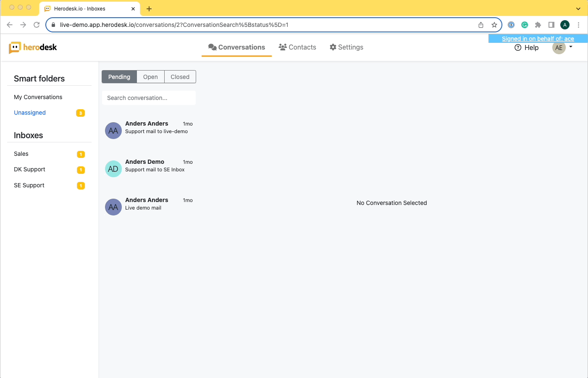Focus the Search conversation field

[x=149, y=98]
